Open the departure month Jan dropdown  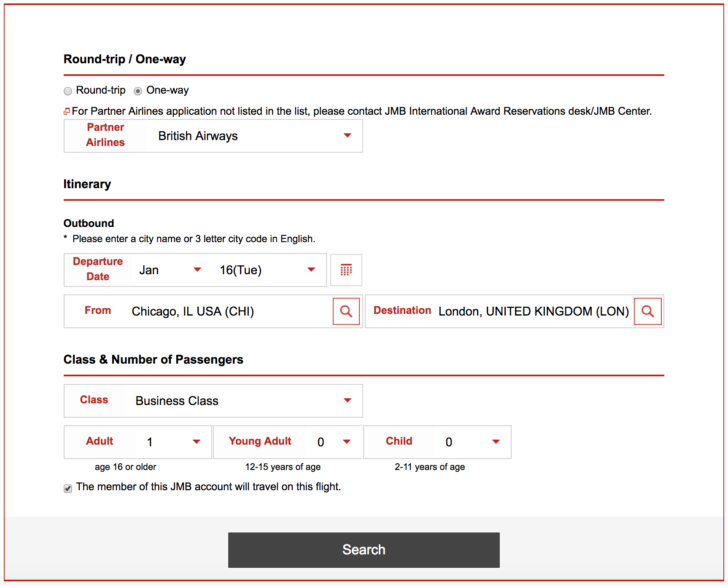click(x=170, y=270)
